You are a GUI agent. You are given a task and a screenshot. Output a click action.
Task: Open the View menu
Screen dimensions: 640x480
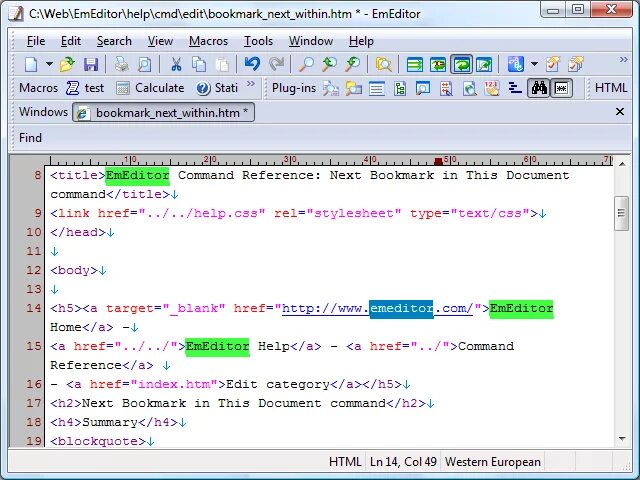click(160, 41)
